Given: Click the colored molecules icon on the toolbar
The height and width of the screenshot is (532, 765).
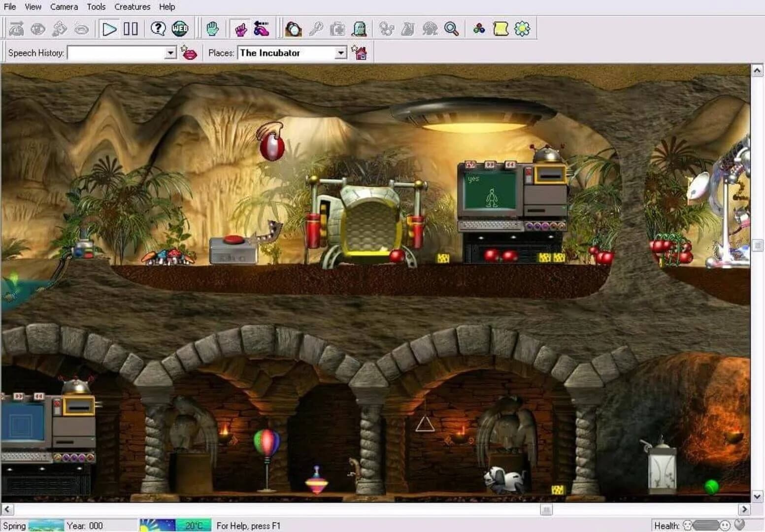Looking at the screenshot, I should pos(478,28).
